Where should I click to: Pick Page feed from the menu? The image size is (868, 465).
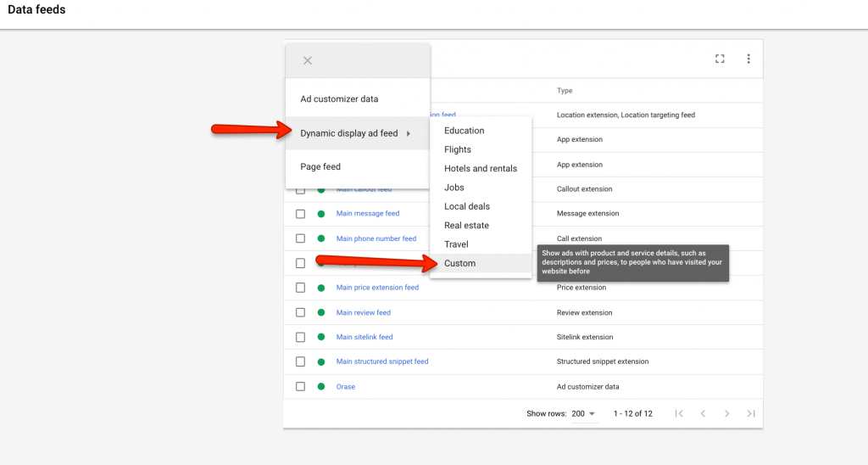[320, 167]
